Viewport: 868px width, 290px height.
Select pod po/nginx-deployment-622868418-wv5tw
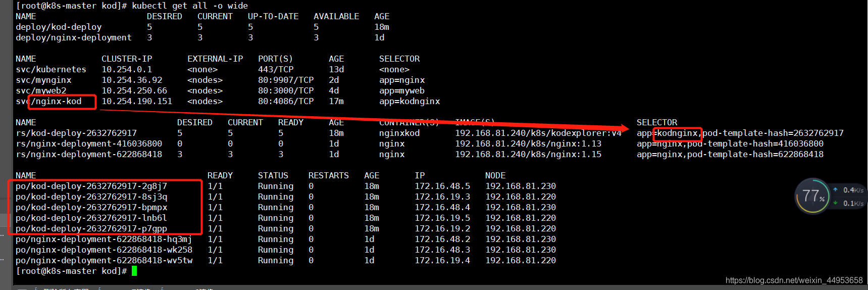point(104,260)
